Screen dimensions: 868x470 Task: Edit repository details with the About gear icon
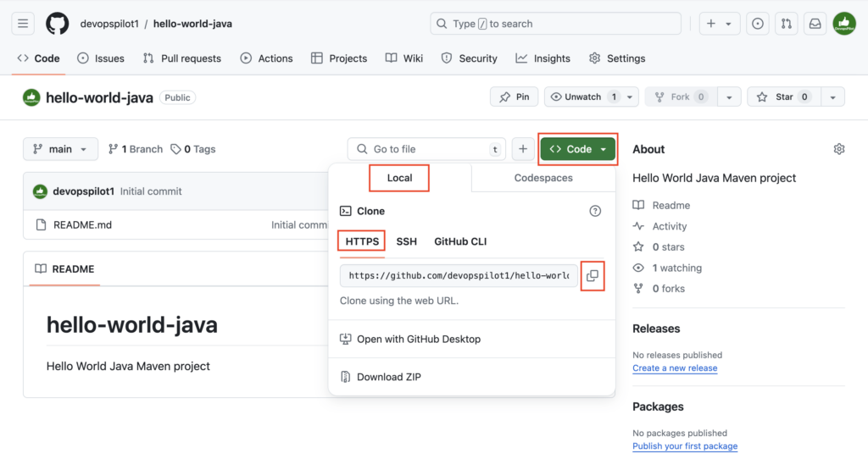(x=839, y=149)
